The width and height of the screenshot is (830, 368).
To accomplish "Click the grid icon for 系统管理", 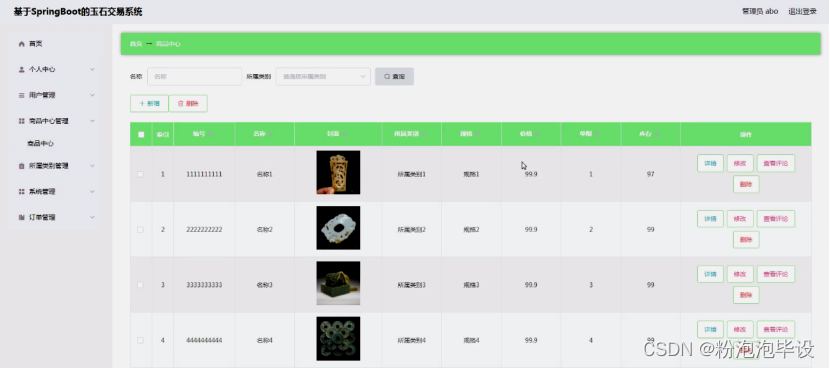I will pyautogui.click(x=22, y=192).
